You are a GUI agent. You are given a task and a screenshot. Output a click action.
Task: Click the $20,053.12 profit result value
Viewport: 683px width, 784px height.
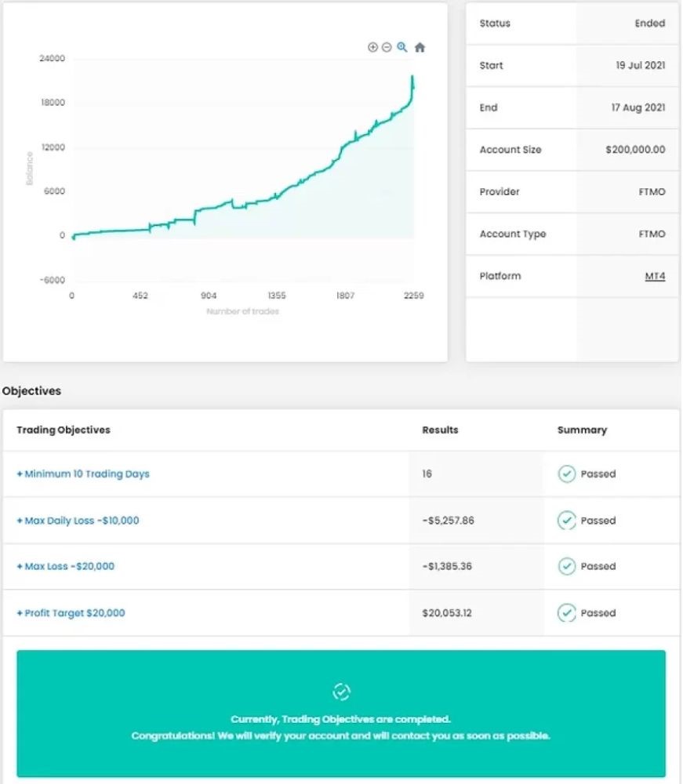pyautogui.click(x=447, y=613)
